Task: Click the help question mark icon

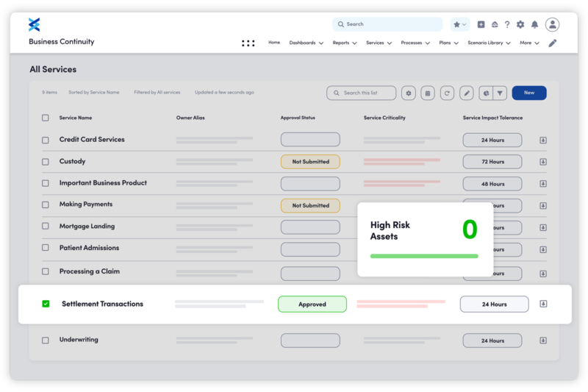Action: click(x=507, y=24)
